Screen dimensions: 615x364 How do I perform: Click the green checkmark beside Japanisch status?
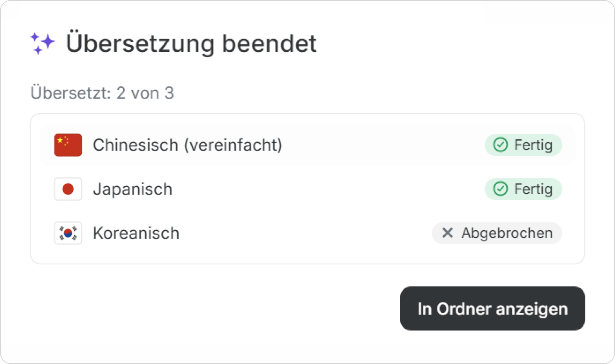click(500, 189)
